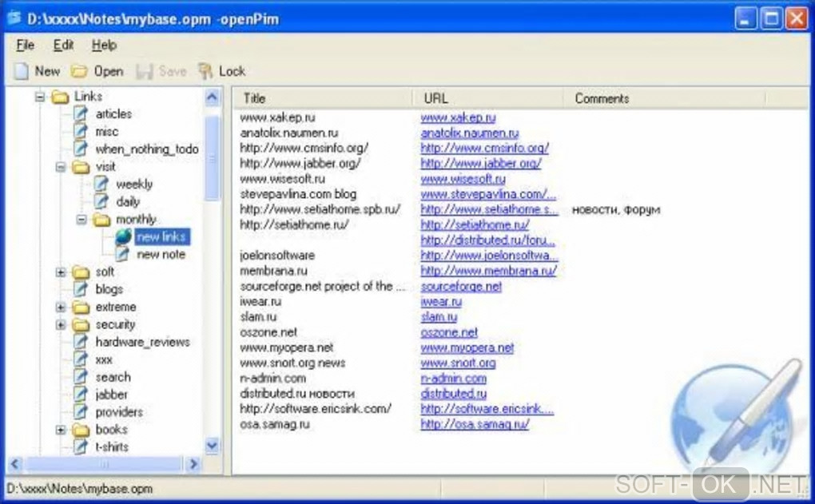Click the Save floppy disk icon

pos(144,72)
